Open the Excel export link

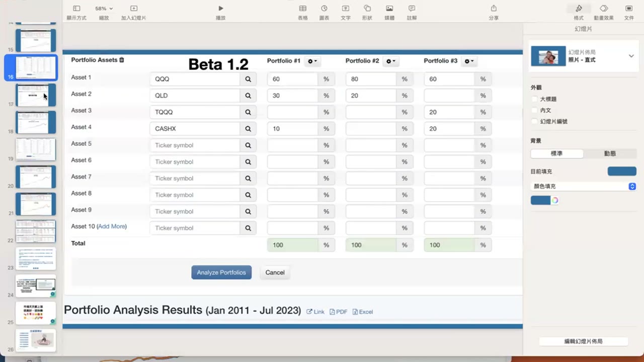point(363,312)
